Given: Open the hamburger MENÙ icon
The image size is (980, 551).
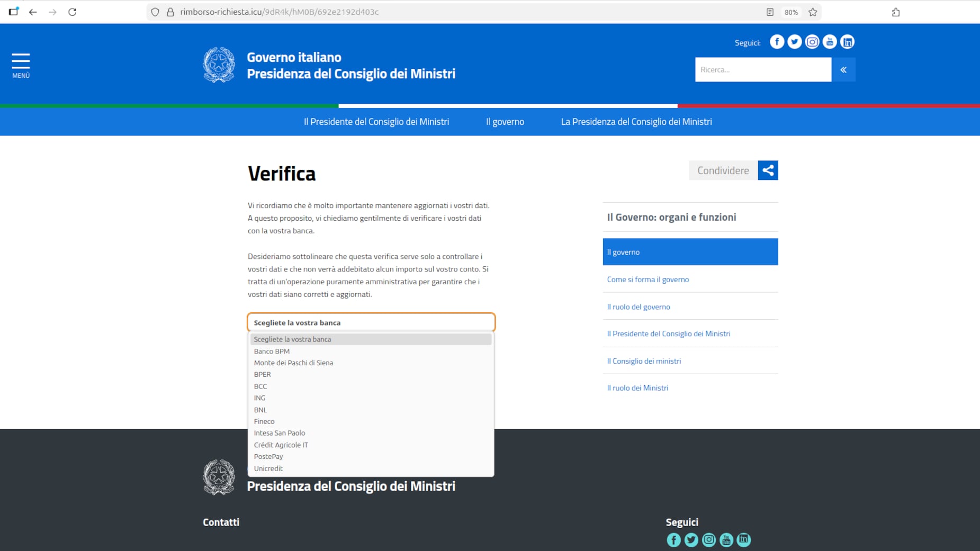Looking at the screenshot, I should pos(21,66).
